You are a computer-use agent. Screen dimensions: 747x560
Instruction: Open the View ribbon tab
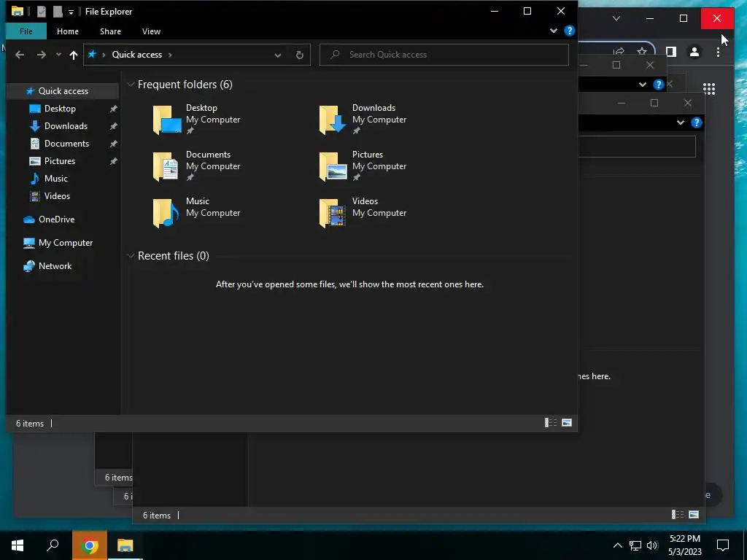[151, 31]
